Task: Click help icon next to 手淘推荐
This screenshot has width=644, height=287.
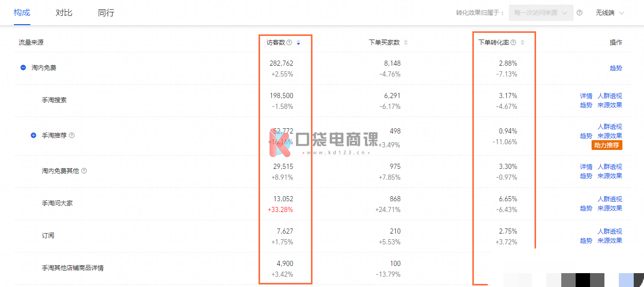Action: click(72, 136)
